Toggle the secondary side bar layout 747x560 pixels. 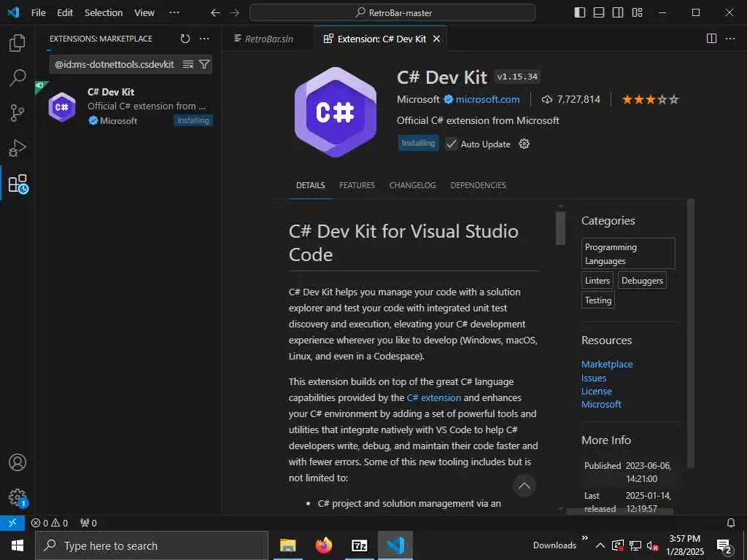[617, 12]
